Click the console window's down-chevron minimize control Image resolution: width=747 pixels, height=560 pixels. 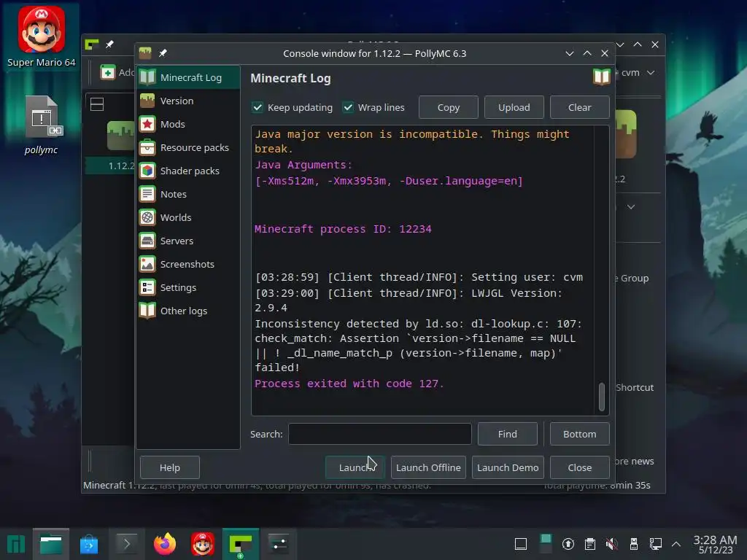coord(569,53)
